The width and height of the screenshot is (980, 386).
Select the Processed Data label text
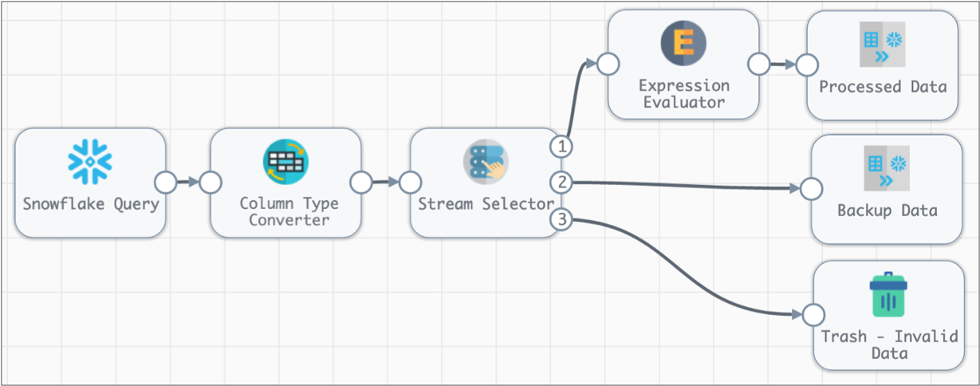click(882, 87)
